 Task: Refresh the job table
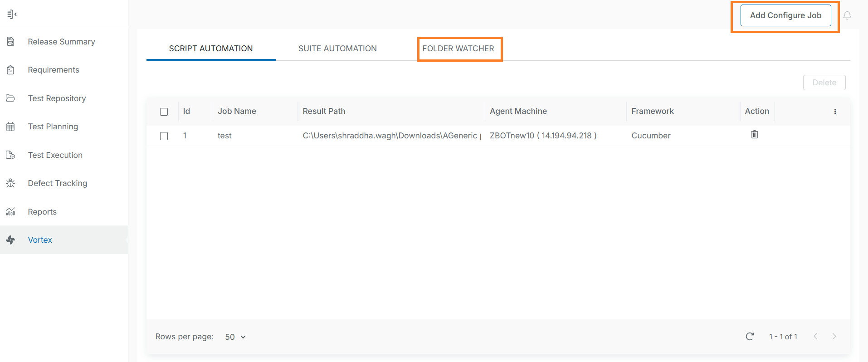[x=750, y=336]
